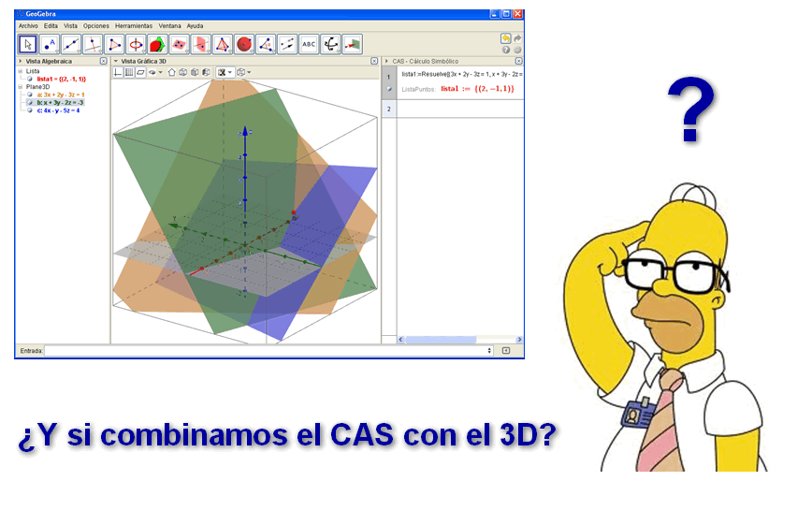Click the empty CAS row 2 input cell

pos(460,109)
